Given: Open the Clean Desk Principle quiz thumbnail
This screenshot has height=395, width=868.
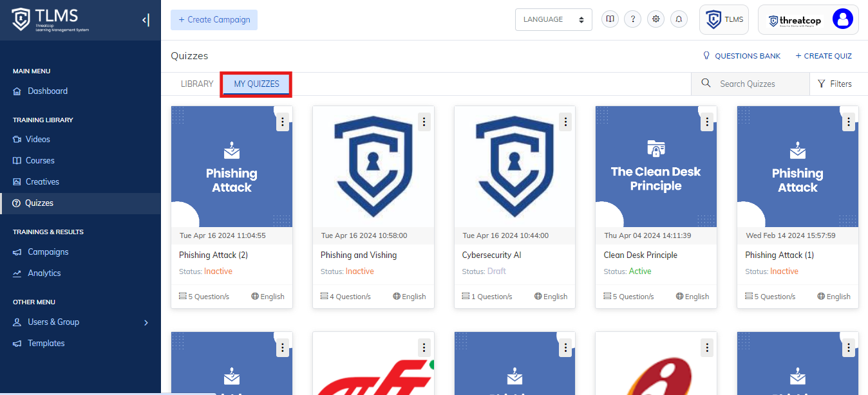Looking at the screenshot, I should tap(656, 167).
